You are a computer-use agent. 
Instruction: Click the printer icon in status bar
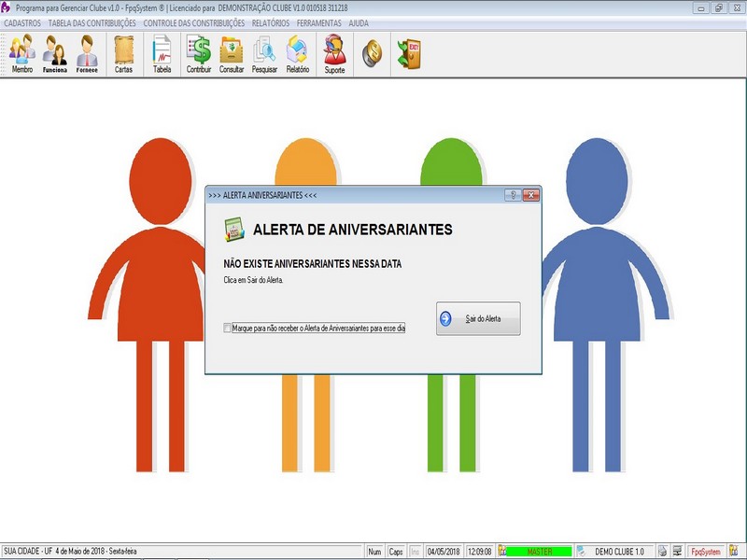tap(662, 551)
